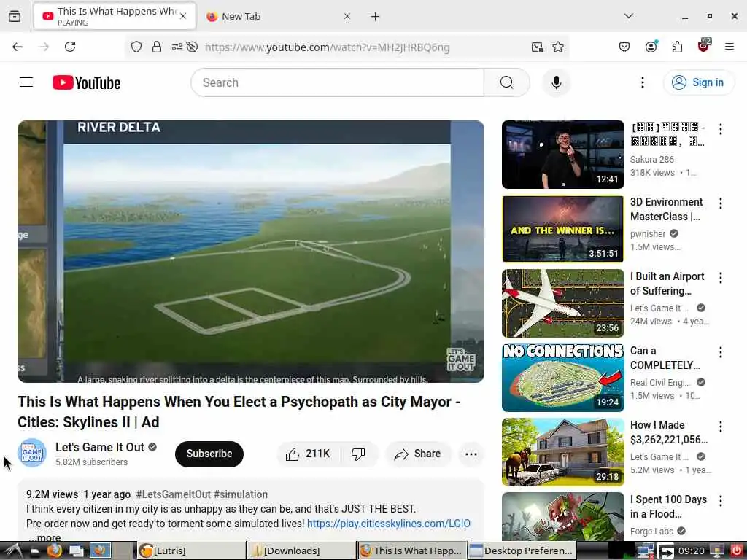Image resolution: width=747 pixels, height=560 pixels.
Task: Open the tracking protection shield icon
Action: point(136,47)
